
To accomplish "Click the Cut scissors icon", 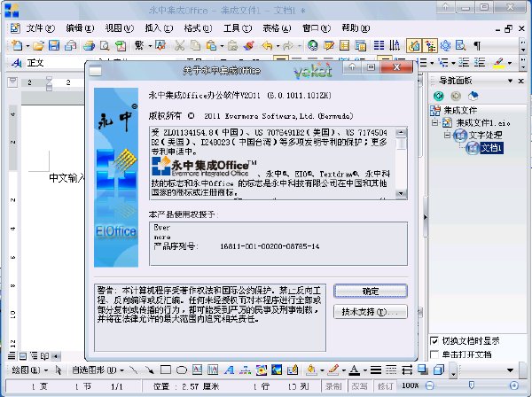I will (179, 45).
